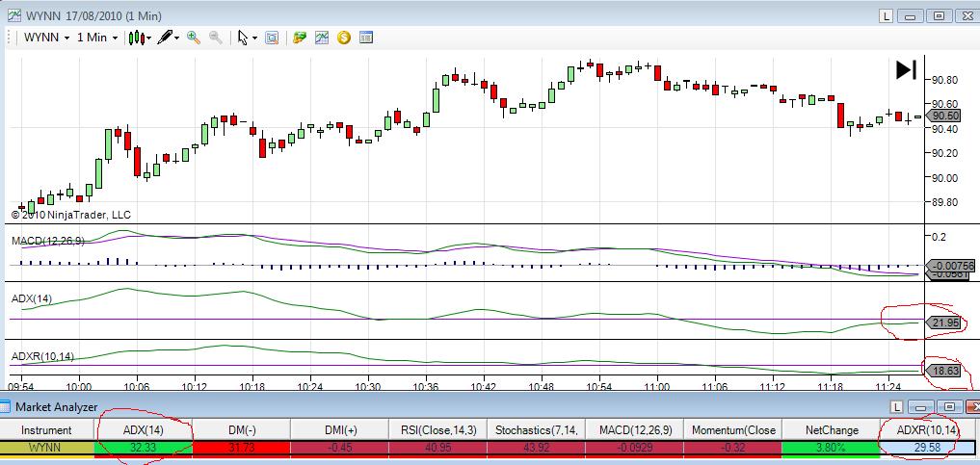Click the Instrument column header
Screen dimensions: 980x465
click(x=47, y=430)
